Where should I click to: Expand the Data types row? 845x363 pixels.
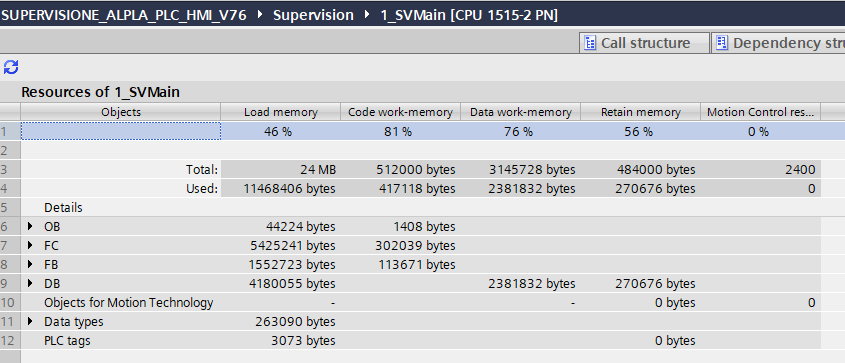pyautogui.click(x=30, y=322)
